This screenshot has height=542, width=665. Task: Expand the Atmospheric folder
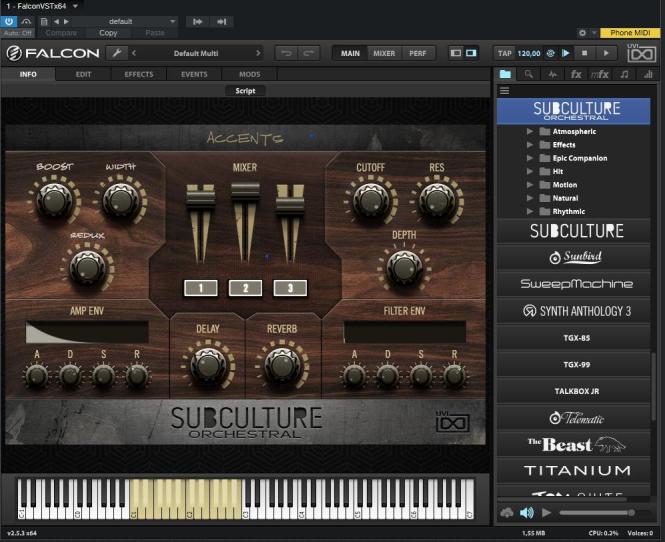[x=530, y=131]
